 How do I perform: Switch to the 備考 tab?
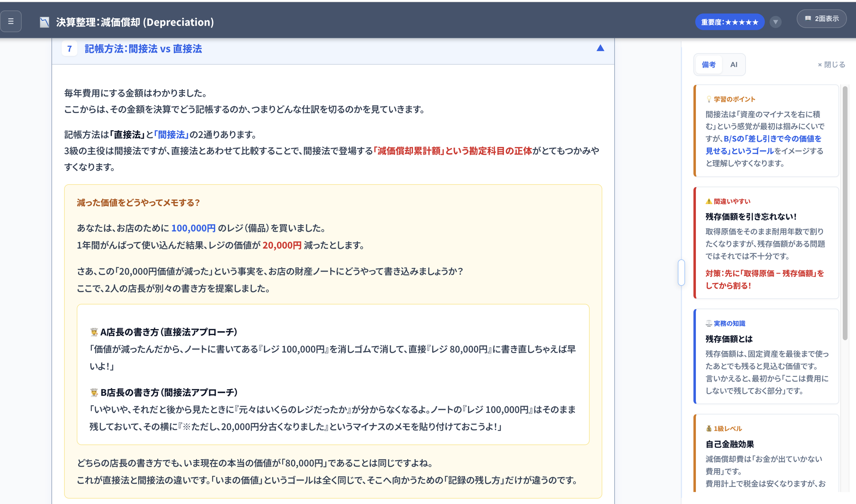pyautogui.click(x=709, y=64)
